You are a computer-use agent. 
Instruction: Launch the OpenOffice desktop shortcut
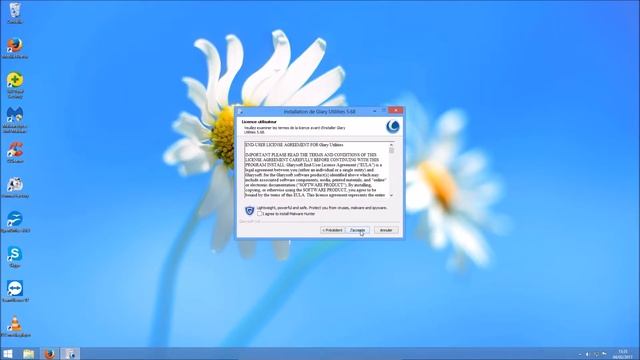(x=15, y=222)
